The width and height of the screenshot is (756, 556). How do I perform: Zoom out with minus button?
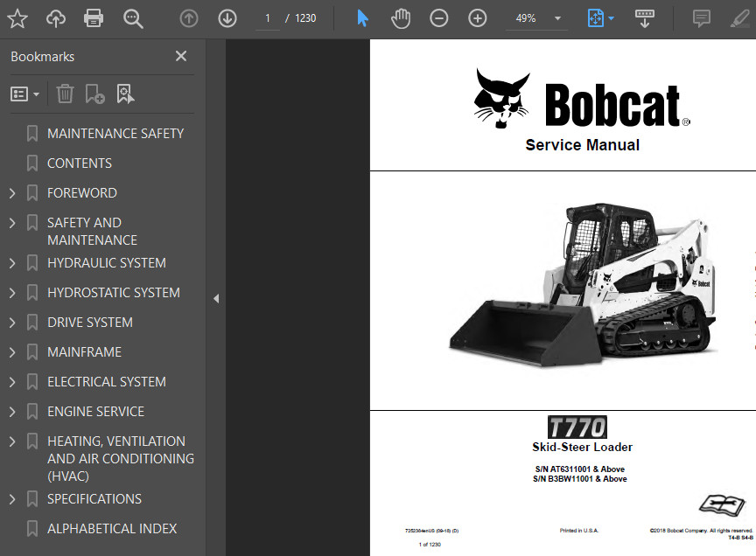click(438, 18)
